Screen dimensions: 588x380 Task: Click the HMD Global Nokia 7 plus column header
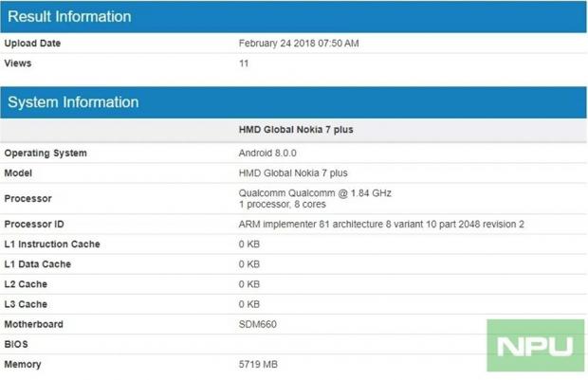295,130
